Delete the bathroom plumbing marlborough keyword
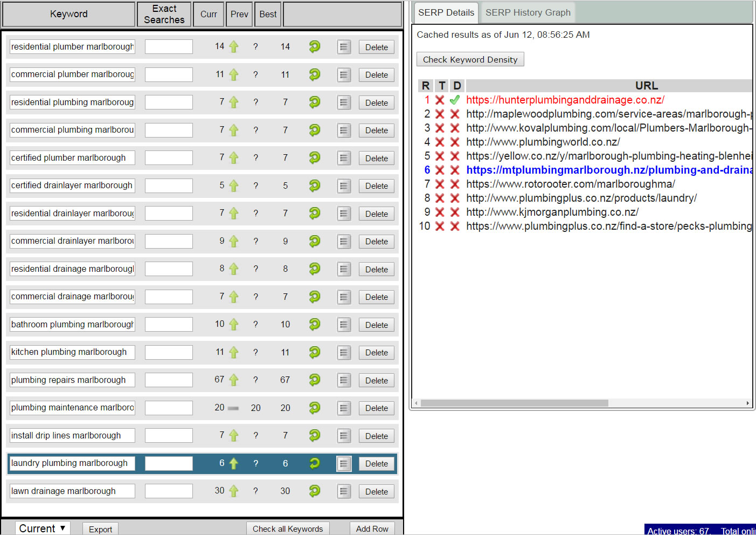This screenshot has width=756, height=535. [376, 325]
